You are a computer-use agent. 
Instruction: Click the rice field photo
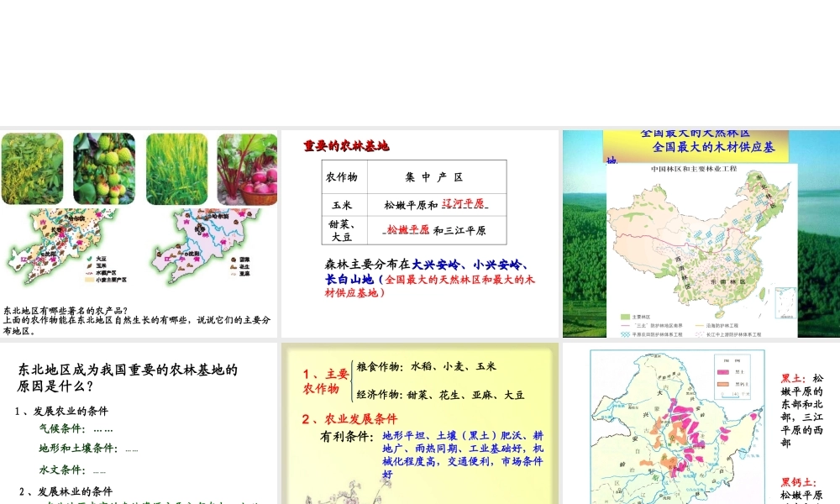[x=176, y=169]
